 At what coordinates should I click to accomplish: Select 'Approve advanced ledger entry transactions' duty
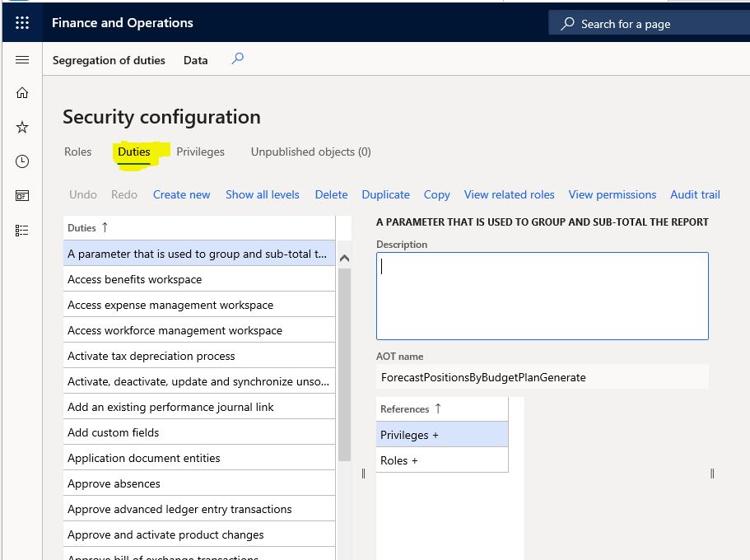(x=199, y=509)
